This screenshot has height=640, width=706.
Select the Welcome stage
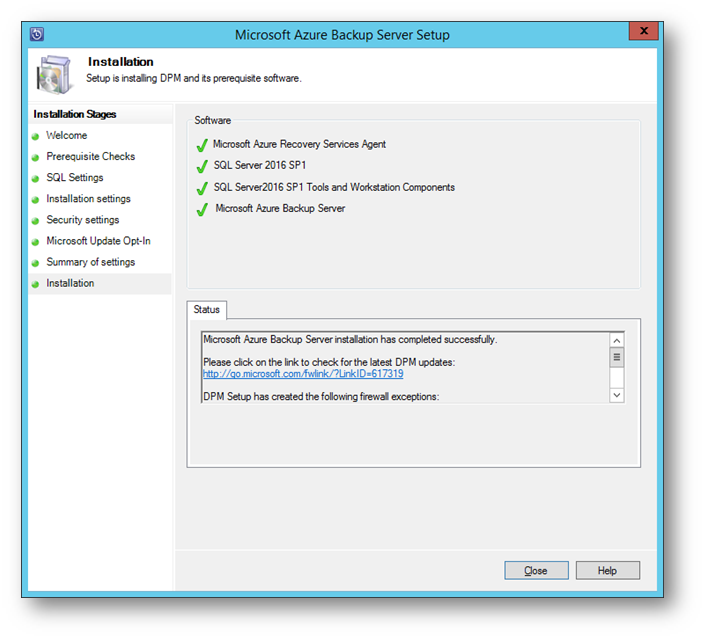(x=67, y=135)
